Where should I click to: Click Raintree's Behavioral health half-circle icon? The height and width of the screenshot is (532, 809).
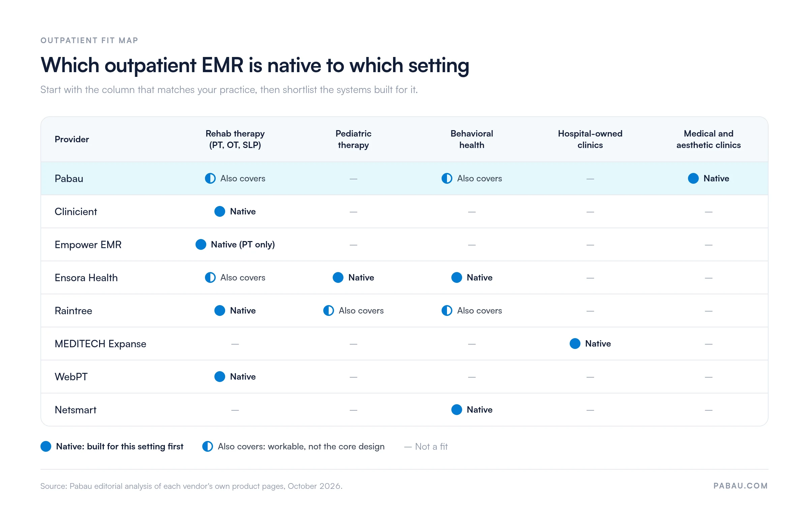coord(447,311)
